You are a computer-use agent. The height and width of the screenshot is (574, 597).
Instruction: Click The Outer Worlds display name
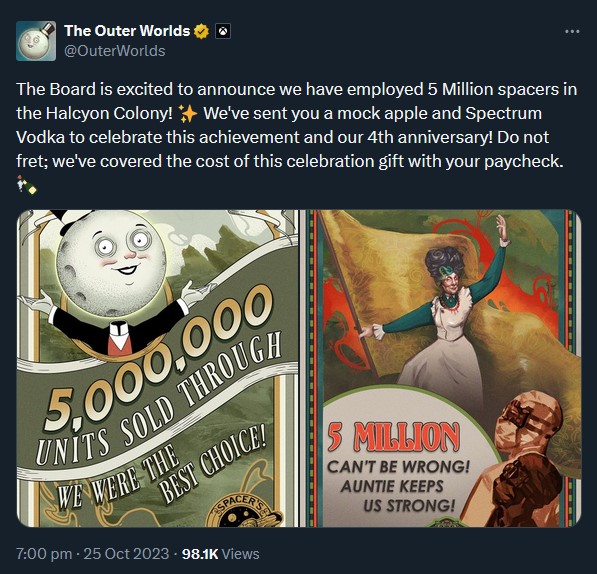pos(127,31)
